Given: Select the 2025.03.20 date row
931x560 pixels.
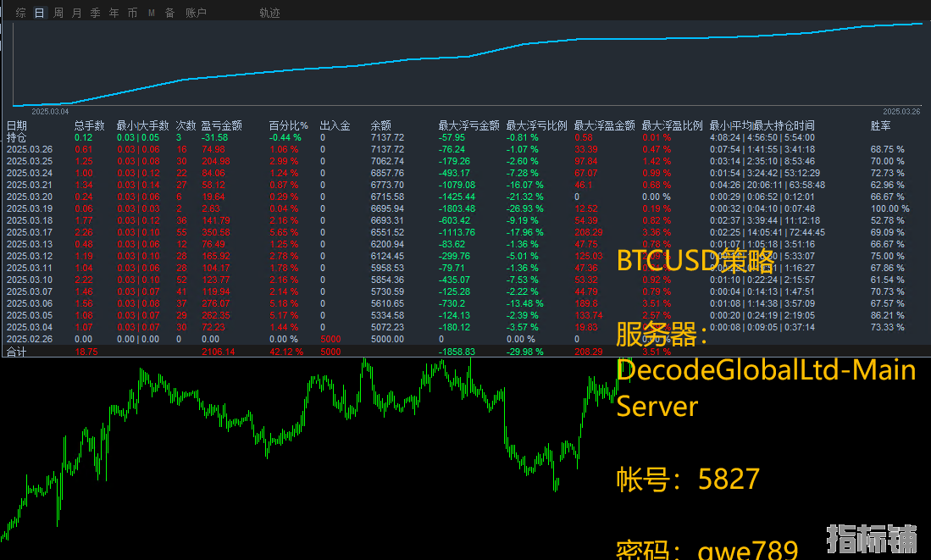Looking at the screenshot, I should [30, 197].
